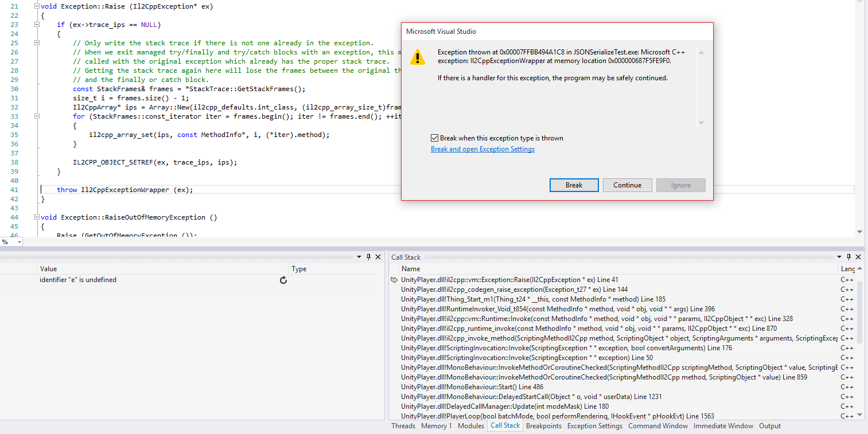Click the refresh icon beside the undefined identifier value
This screenshot has width=868, height=434.
pyautogui.click(x=283, y=280)
